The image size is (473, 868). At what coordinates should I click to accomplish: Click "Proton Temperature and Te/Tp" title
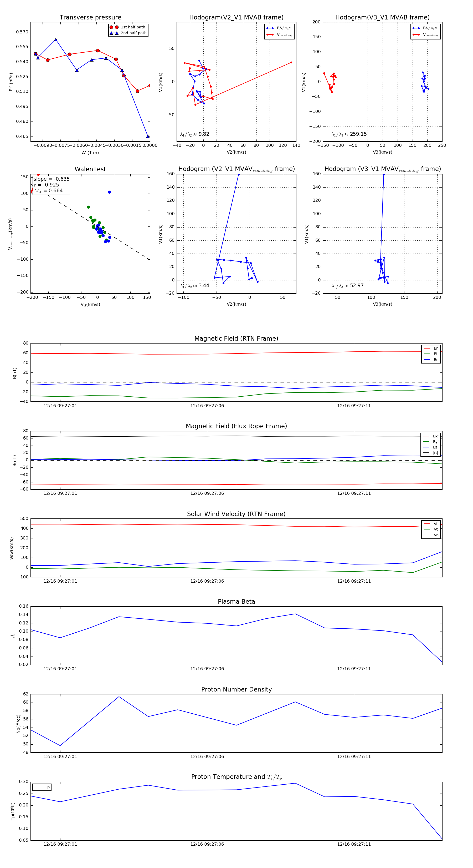(x=236, y=777)
